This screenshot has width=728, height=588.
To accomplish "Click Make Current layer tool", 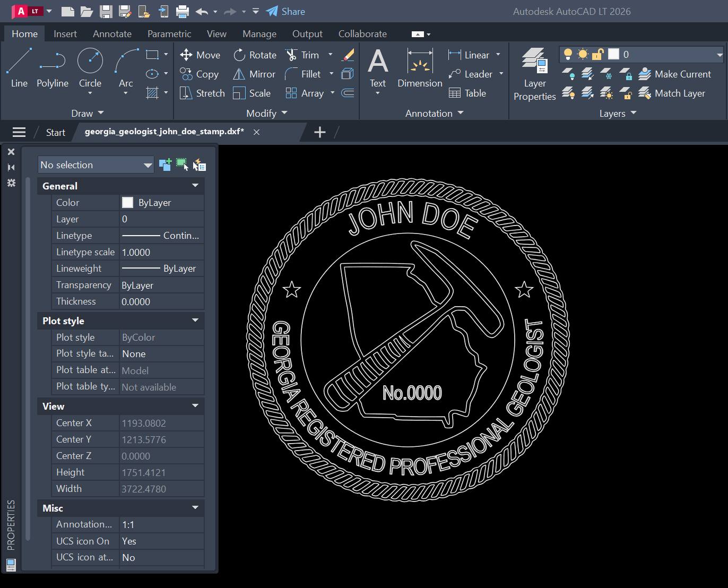I will tap(674, 74).
